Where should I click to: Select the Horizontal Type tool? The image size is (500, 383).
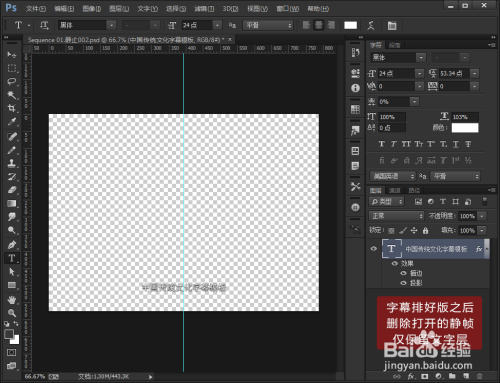[x=12, y=258]
